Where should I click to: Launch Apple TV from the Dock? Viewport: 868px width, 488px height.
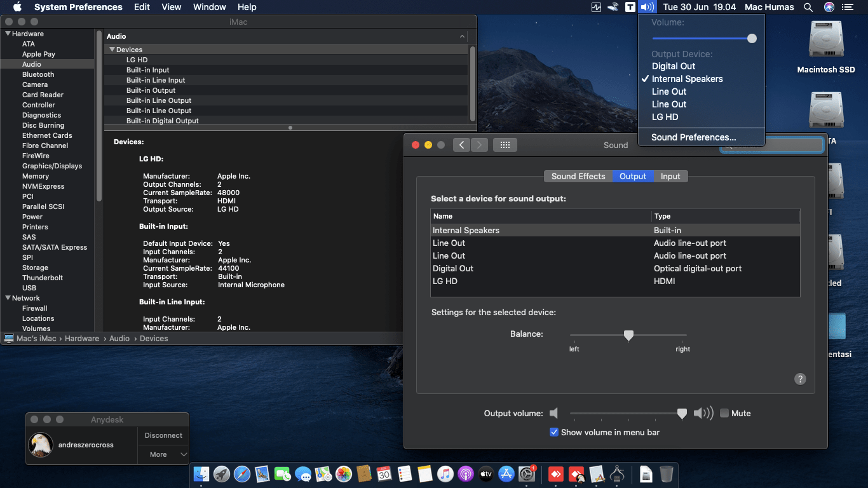(486, 473)
